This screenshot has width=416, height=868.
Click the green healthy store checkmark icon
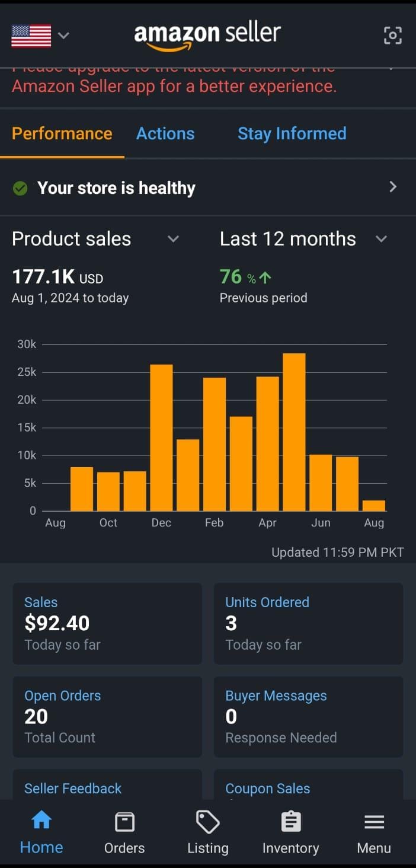20,187
